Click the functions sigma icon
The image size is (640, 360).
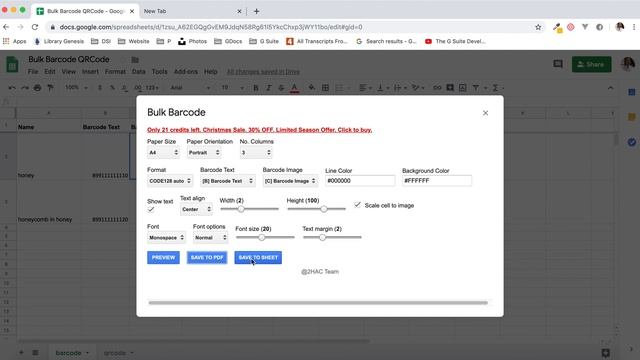[495, 88]
